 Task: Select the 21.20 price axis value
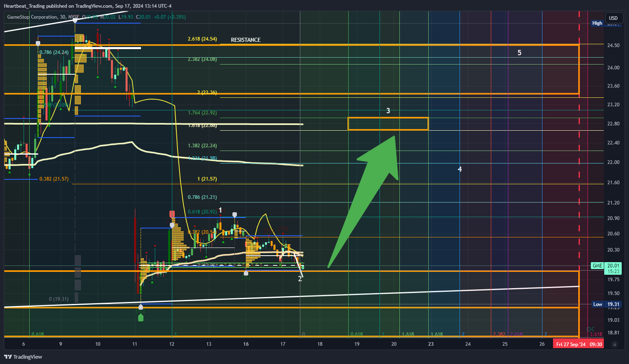click(x=613, y=203)
